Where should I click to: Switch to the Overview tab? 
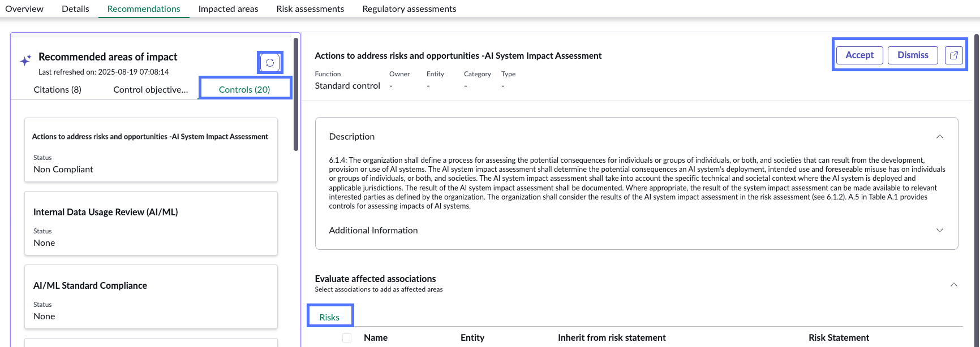point(24,9)
